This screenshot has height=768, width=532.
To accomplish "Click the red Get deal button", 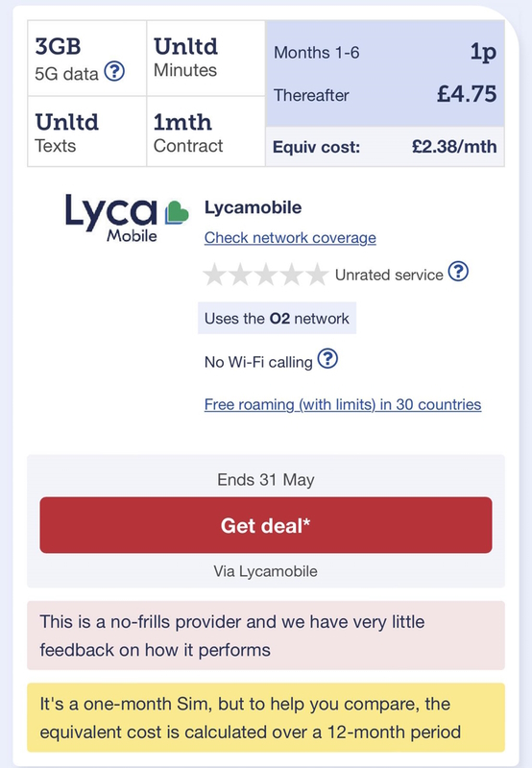I will tap(265, 525).
